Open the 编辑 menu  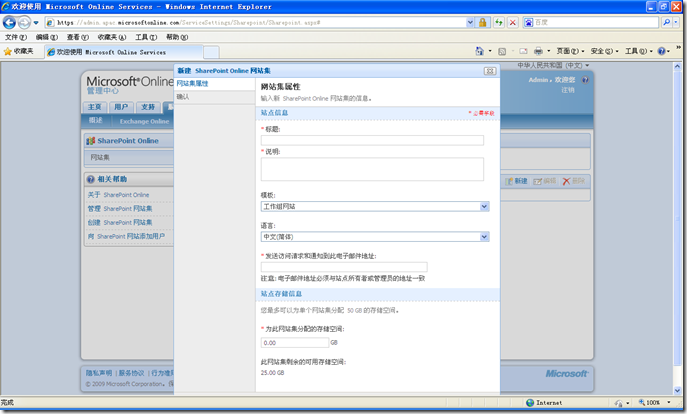[x=46, y=37]
